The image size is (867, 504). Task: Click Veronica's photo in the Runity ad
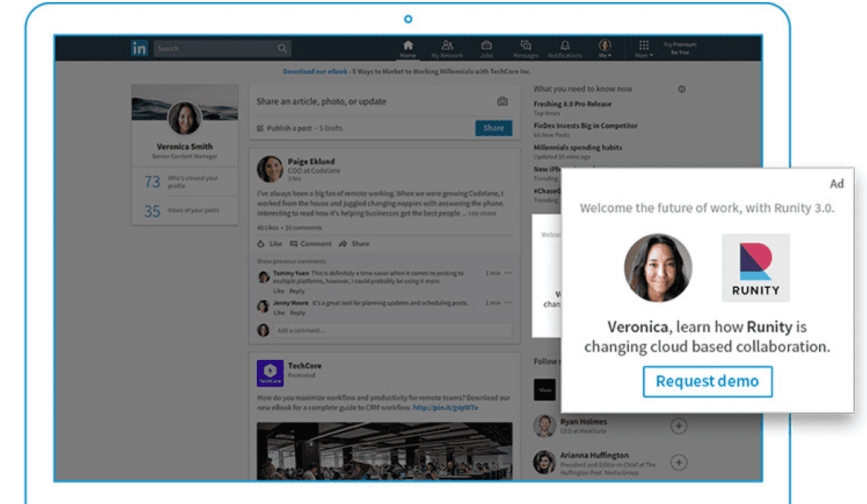[x=658, y=268]
